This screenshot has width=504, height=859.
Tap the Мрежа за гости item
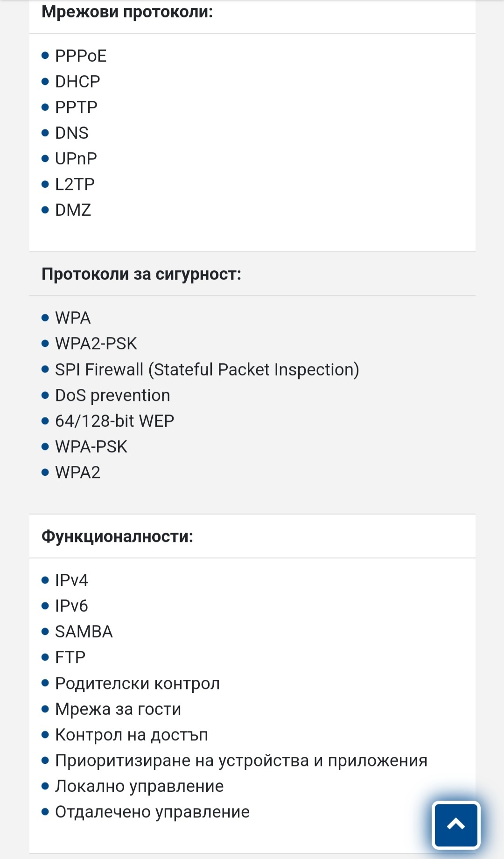[x=118, y=709]
